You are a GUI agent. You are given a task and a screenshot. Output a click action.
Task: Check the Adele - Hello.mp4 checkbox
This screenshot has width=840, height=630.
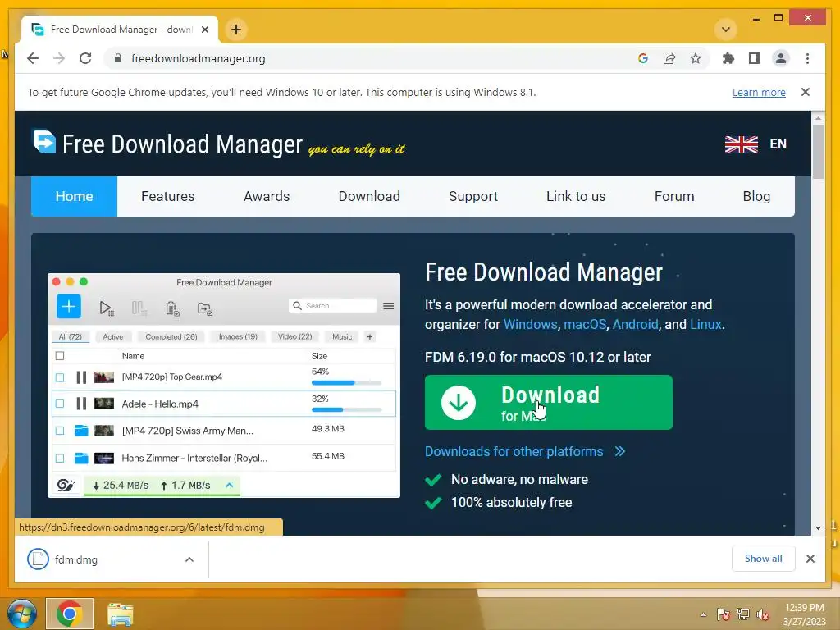(x=60, y=404)
